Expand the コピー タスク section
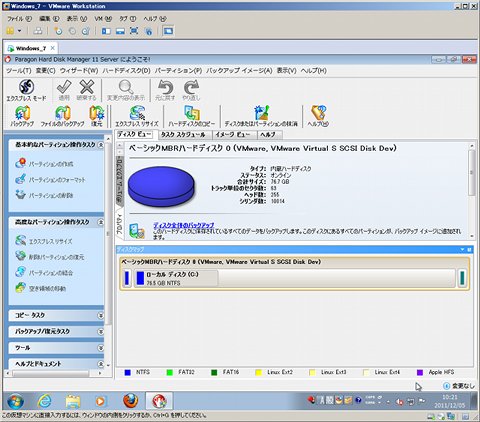 tap(100, 315)
